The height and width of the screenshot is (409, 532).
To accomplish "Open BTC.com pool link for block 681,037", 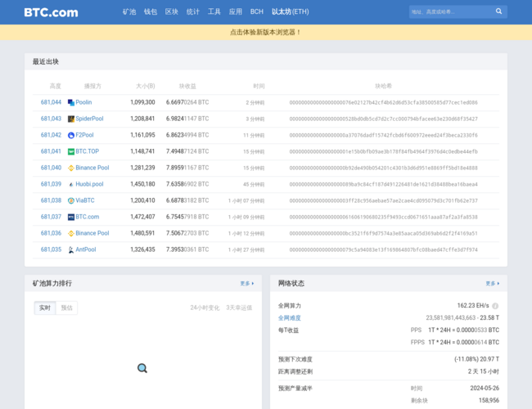I will [88, 217].
